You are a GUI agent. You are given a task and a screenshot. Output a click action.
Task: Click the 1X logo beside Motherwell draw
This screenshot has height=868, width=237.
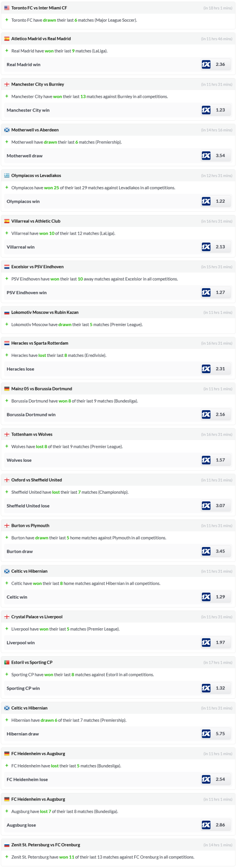click(206, 156)
